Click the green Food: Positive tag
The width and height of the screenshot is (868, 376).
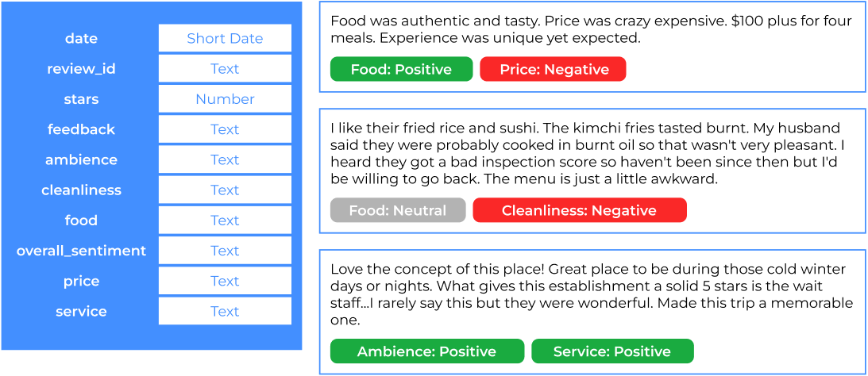pos(401,70)
